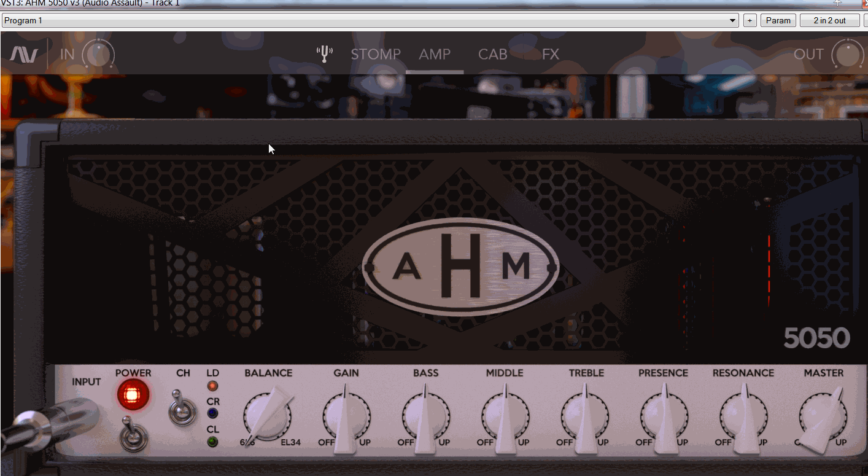Click the AHM oval logo badge
The height and width of the screenshot is (476, 868).
point(460,268)
